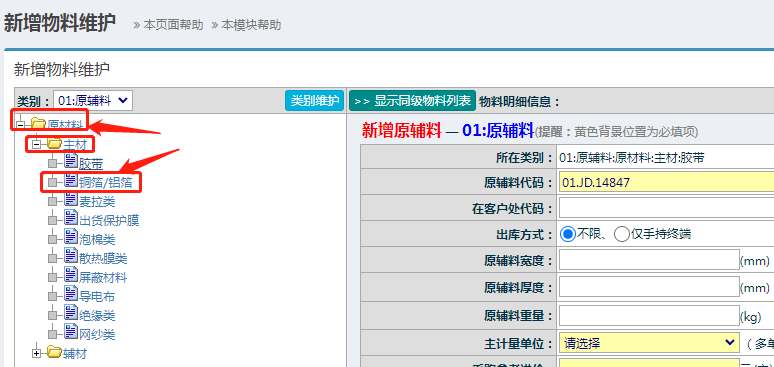Click the 出货保护膜 document icon
The image size is (774, 367).
coord(71,219)
